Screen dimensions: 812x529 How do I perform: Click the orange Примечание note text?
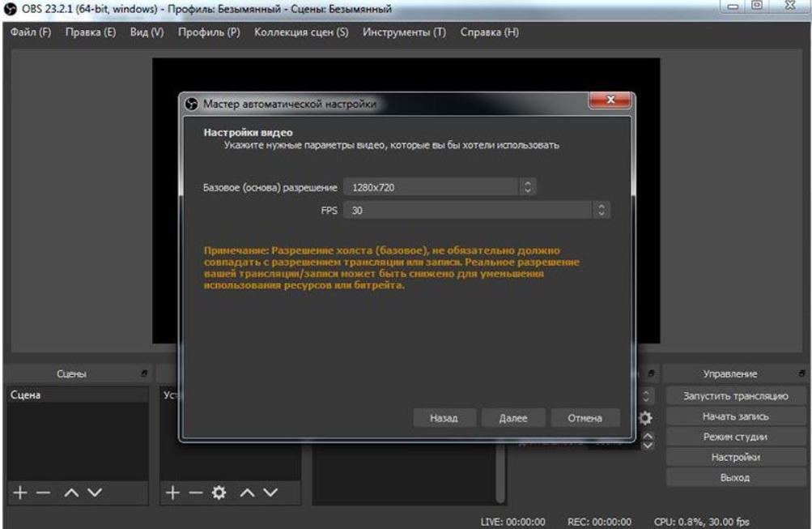click(391, 267)
